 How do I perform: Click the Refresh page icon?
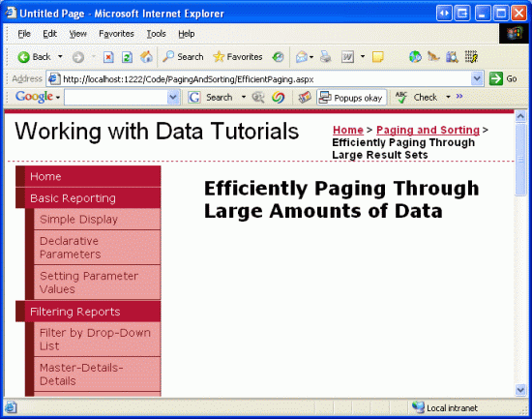click(x=127, y=57)
